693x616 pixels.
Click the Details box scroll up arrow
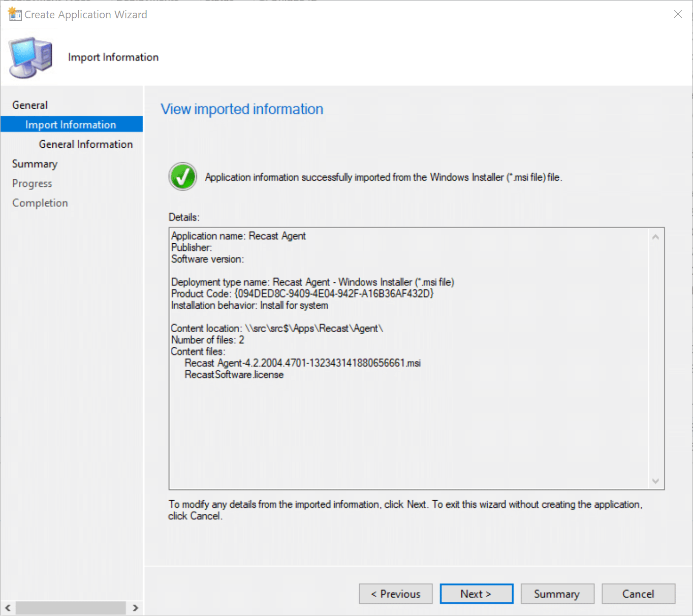(655, 237)
